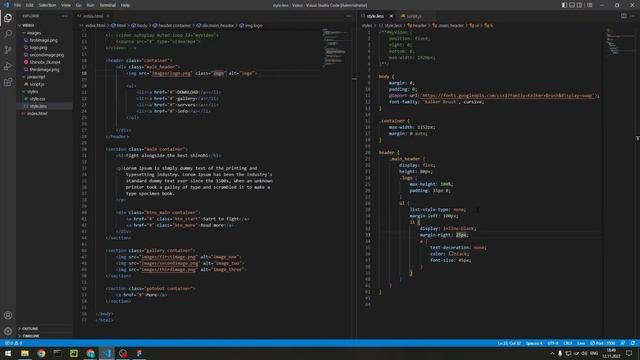Click the Spaces: 4 indentation status
This screenshot has height=360, width=640.
point(534,343)
